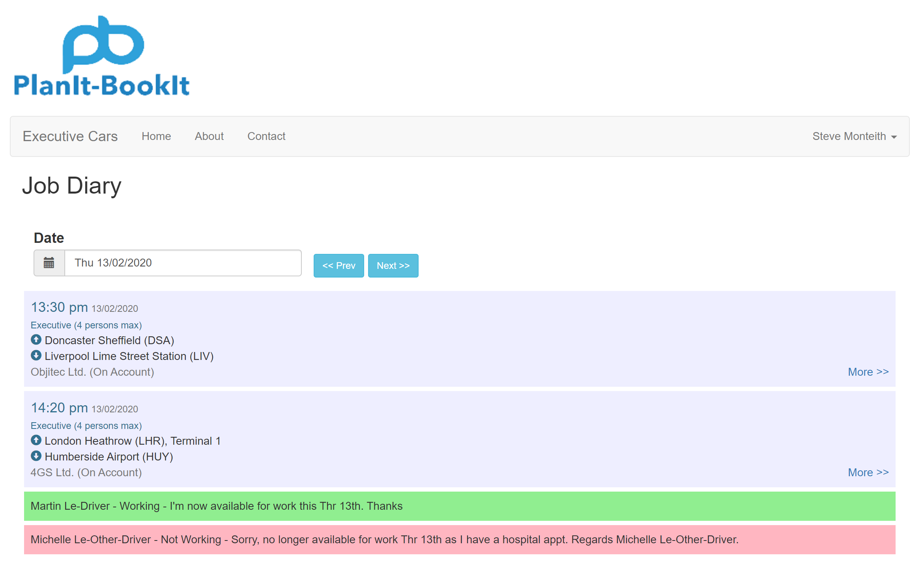Click the destination icon for first booking
The height and width of the screenshot is (574, 924).
point(36,356)
